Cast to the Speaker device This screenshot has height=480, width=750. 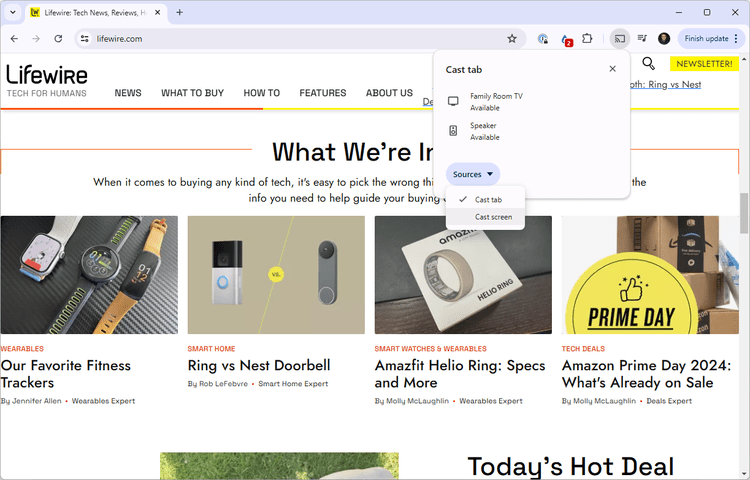click(531, 131)
